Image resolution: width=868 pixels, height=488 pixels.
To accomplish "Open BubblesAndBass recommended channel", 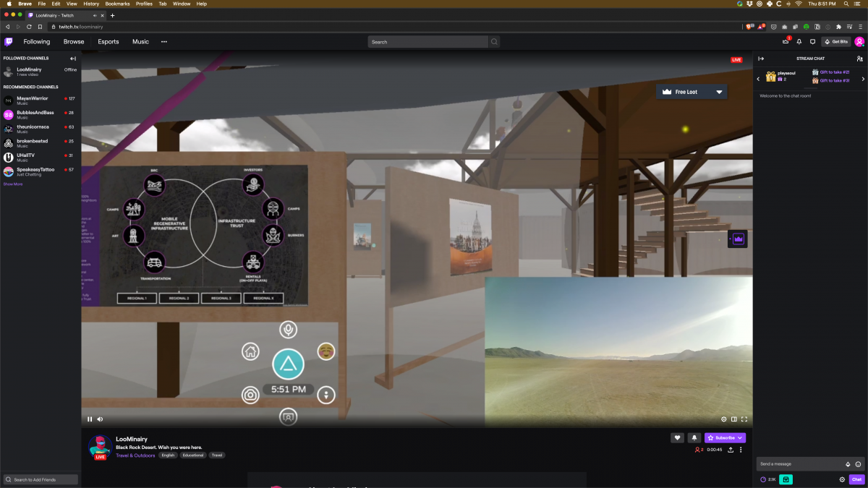I will tap(40, 114).
